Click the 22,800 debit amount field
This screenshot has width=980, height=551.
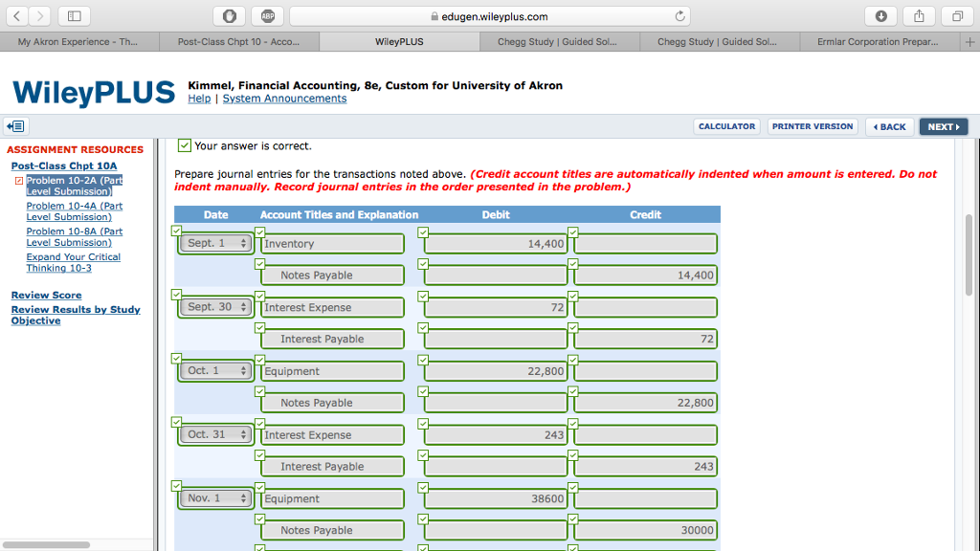tap(496, 371)
